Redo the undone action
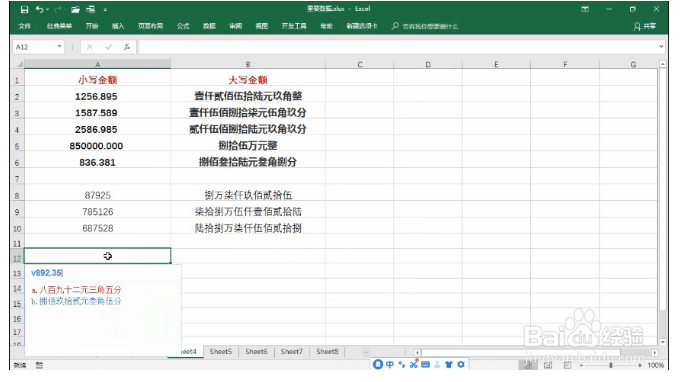The width and height of the screenshot is (683, 382). point(57,9)
